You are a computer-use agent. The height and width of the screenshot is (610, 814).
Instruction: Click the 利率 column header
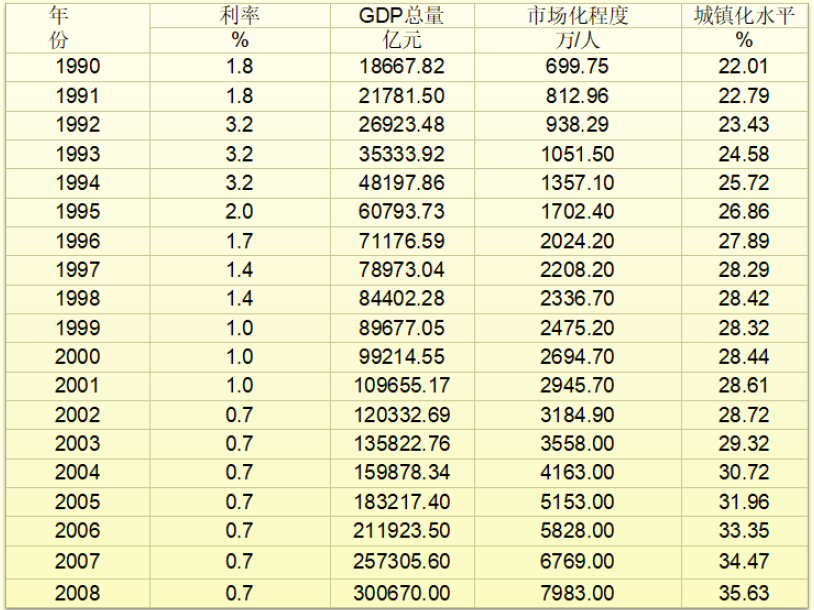(x=239, y=16)
